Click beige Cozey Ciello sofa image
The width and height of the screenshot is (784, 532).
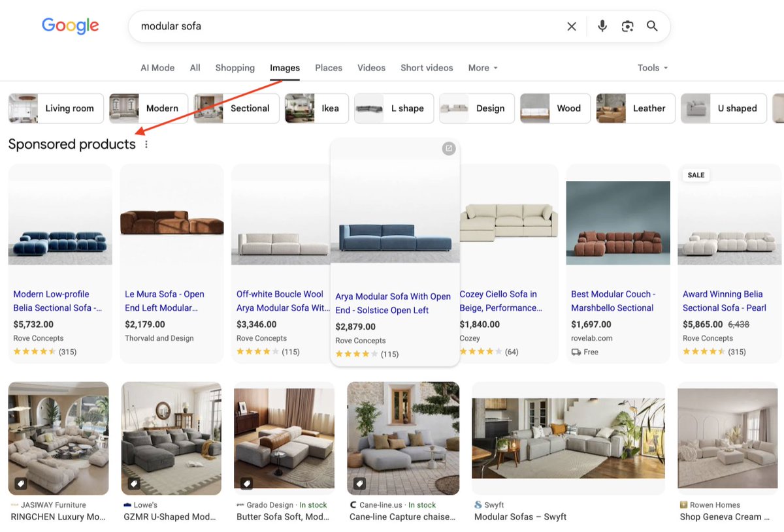(509, 223)
